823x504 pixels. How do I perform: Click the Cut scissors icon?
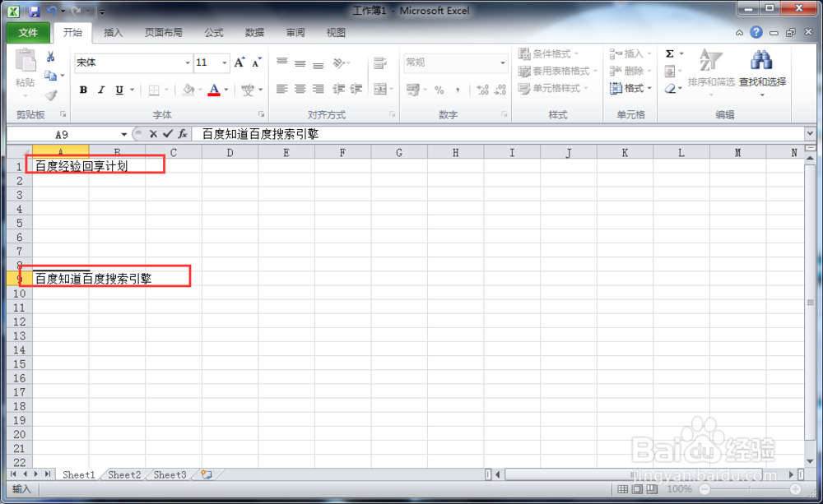tap(51, 56)
